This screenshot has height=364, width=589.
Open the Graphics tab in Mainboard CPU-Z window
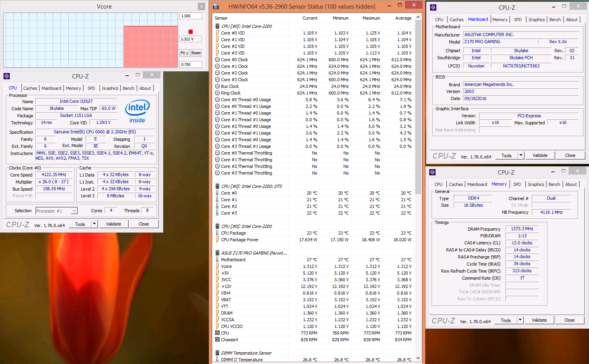pyautogui.click(x=537, y=20)
